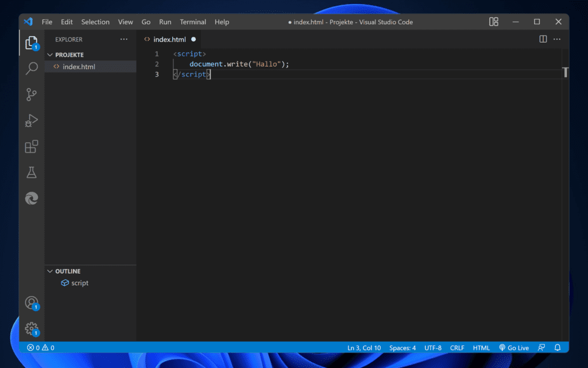Open the Testing flask icon
The height and width of the screenshot is (368, 588).
32,172
